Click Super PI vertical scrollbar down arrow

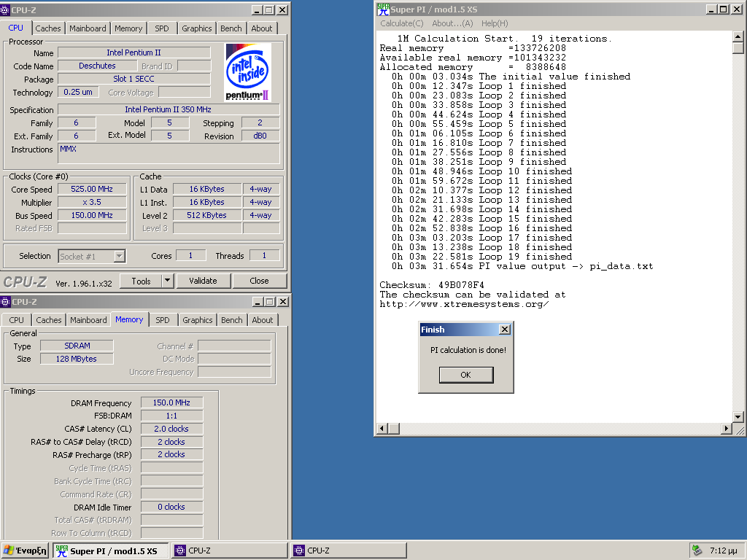(x=738, y=417)
